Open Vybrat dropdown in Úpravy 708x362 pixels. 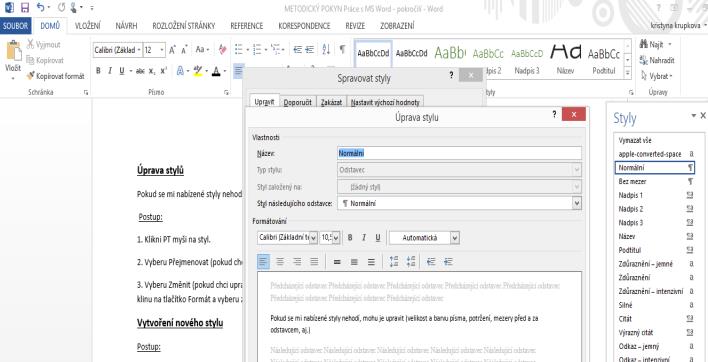pyautogui.click(x=656, y=76)
